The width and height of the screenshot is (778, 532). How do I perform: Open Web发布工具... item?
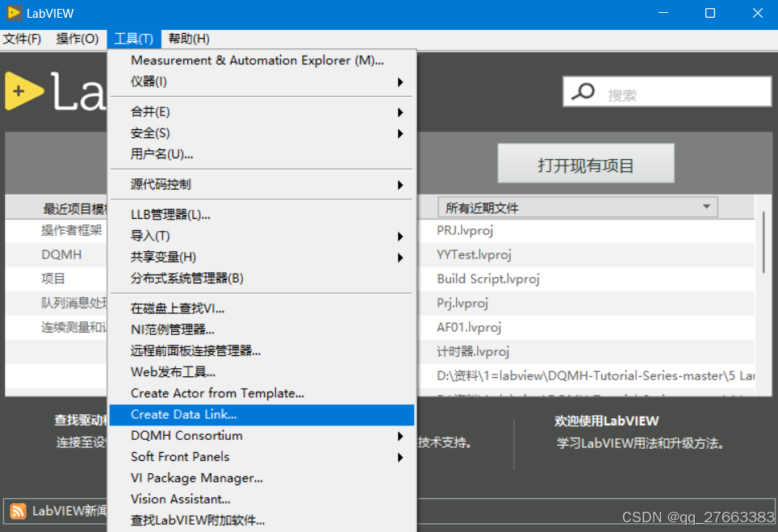pyautogui.click(x=262, y=372)
